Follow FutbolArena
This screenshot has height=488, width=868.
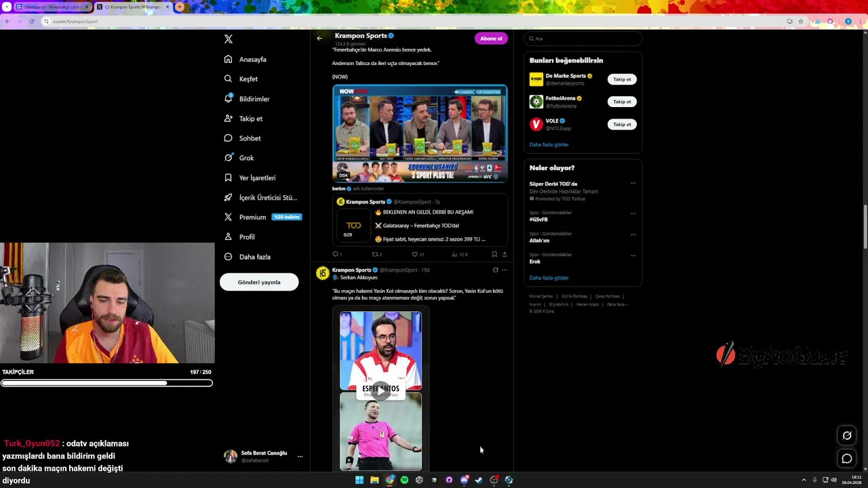pos(622,102)
